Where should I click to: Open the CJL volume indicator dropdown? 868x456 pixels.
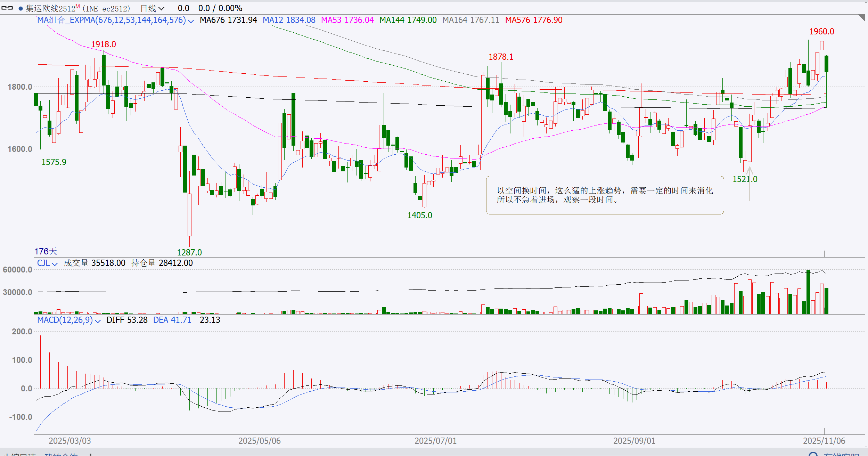click(55, 264)
